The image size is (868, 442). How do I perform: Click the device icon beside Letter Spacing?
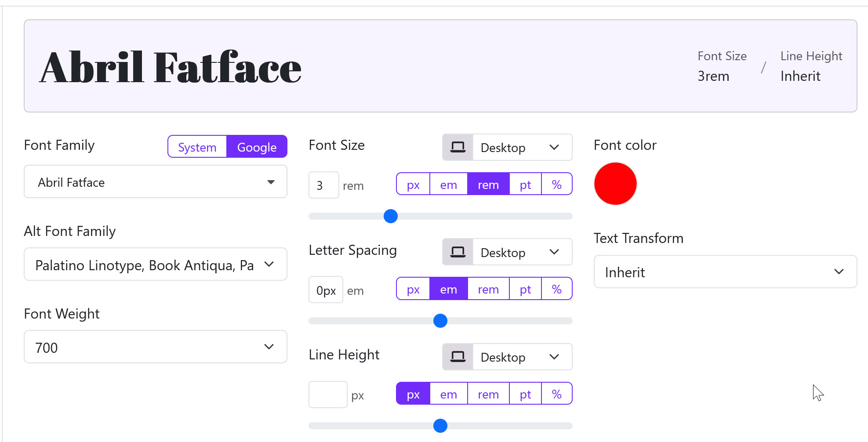[458, 252]
